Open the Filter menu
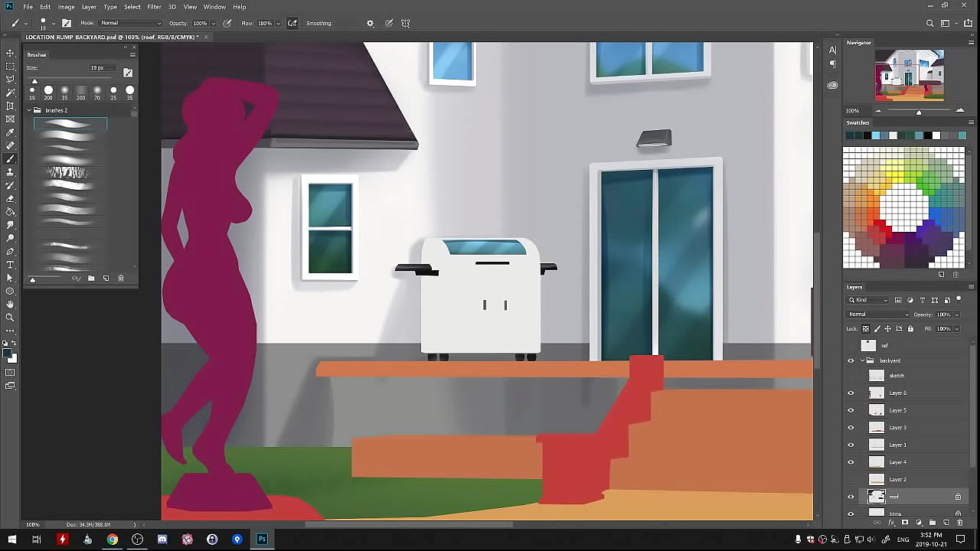The height and width of the screenshot is (551, 980). 154,7
